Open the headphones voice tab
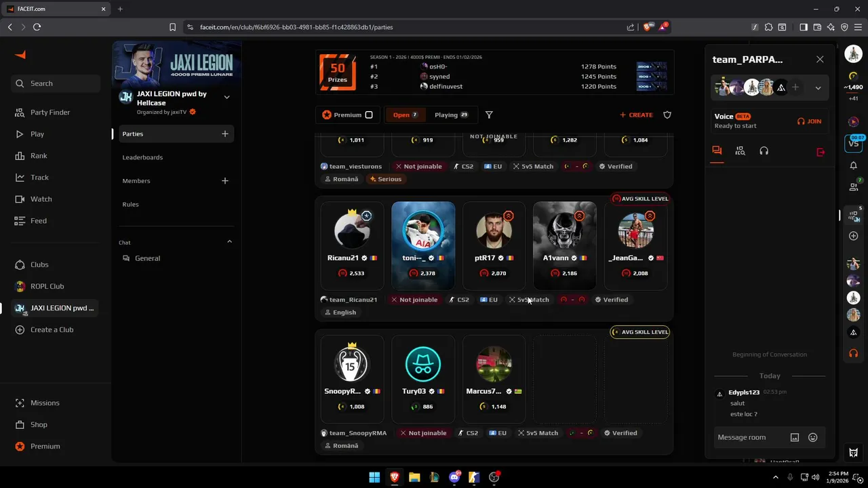 click(764, 151)
